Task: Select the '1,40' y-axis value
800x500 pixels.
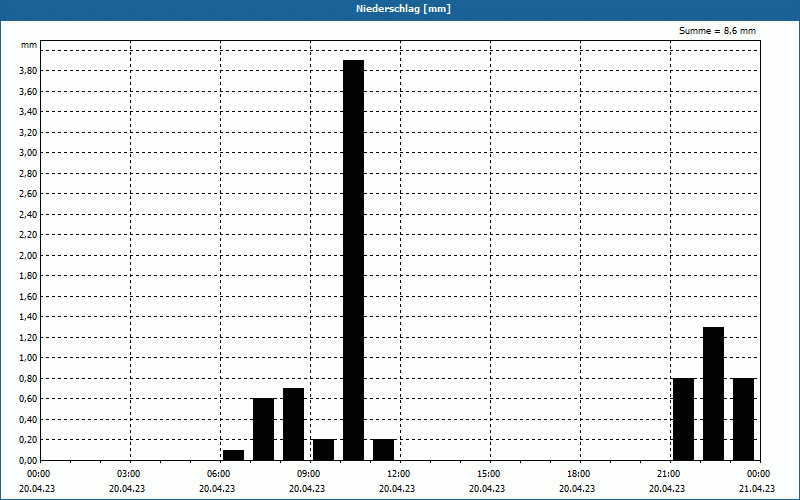Action: [28, 317]
